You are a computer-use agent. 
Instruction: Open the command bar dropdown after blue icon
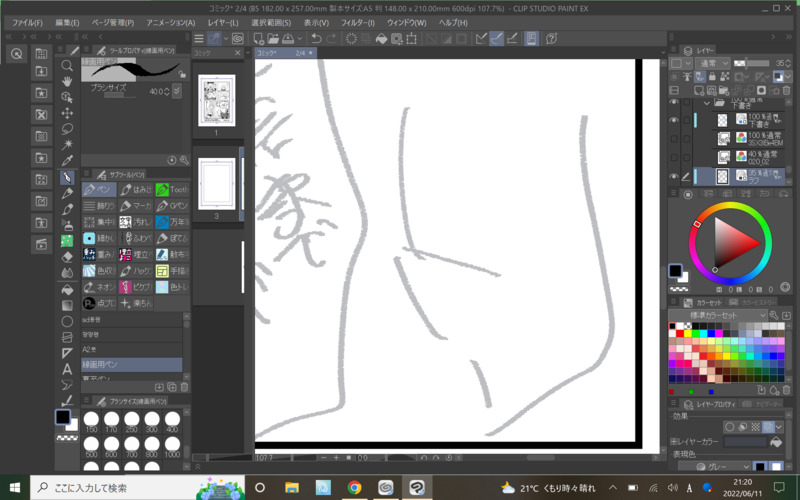tap(226, 38)
